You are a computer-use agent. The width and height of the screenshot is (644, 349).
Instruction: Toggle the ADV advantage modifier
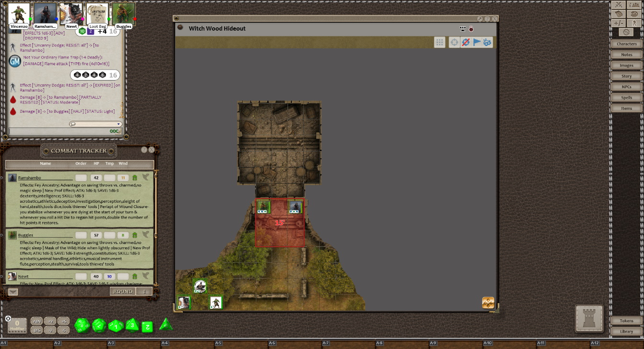point(37,321)
